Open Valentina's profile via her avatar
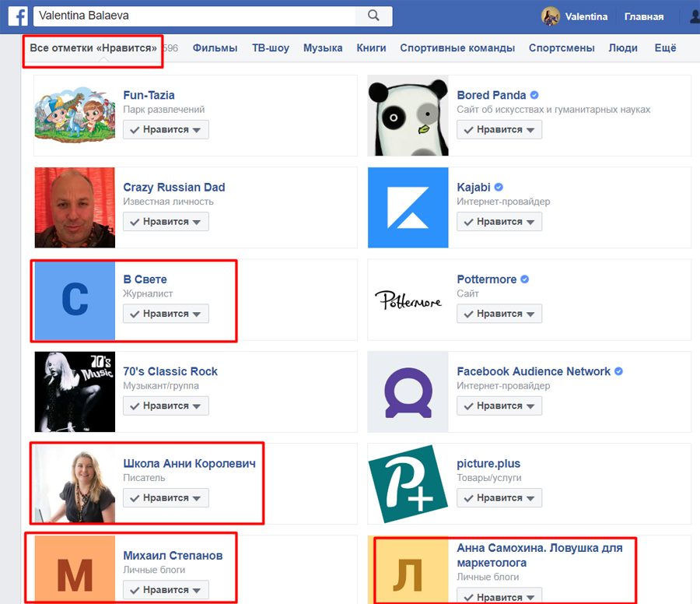Screen dimensions: 700x604 pyautogui.click(x=550, y=16)
